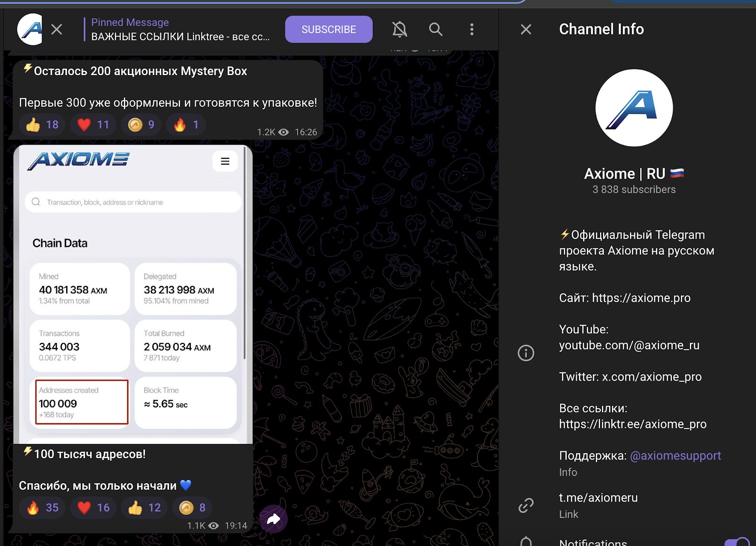Open the https://axiome.pro site link
The width and height of the screenshot is (756, 546).
[641, 298]
